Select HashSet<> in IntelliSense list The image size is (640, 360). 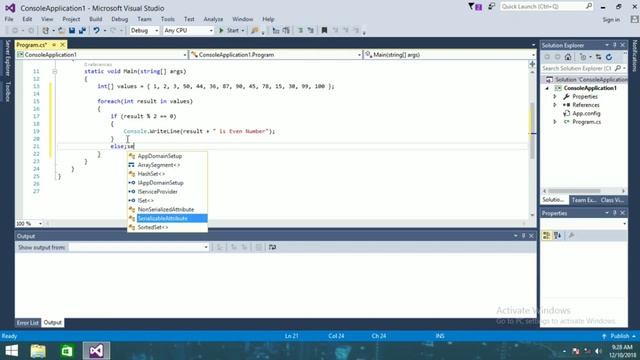[x=167, y=174]
